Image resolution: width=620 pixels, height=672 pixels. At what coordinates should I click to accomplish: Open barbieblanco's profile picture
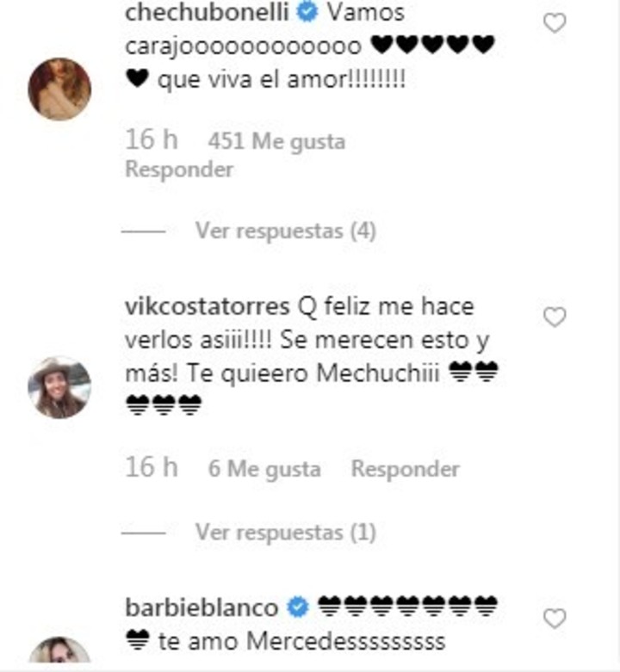(59, 650)
